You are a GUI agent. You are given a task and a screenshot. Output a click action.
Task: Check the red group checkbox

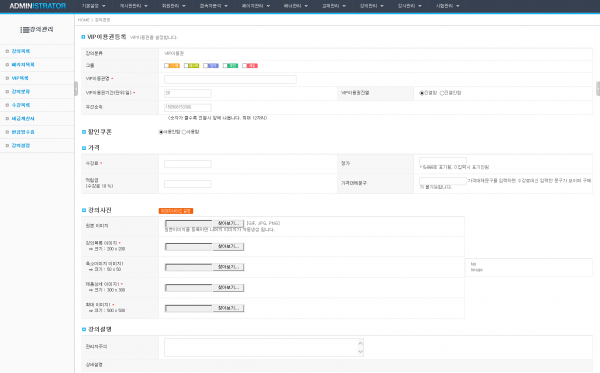pyautogui.click(x=245, y=66)
